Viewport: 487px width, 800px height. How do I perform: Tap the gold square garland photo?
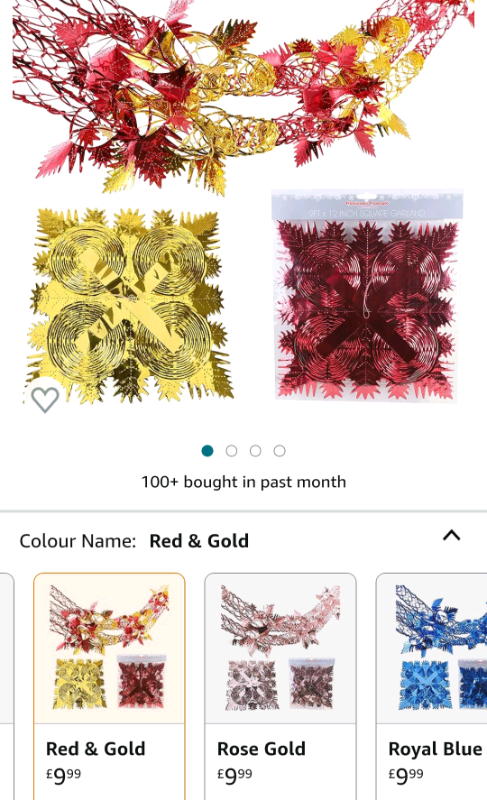tap(130, 304)
